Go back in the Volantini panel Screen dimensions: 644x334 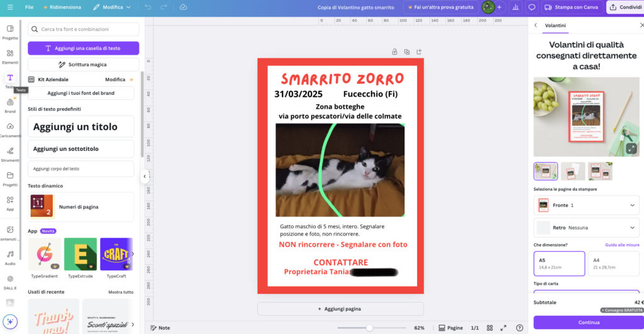coord(536,25)
